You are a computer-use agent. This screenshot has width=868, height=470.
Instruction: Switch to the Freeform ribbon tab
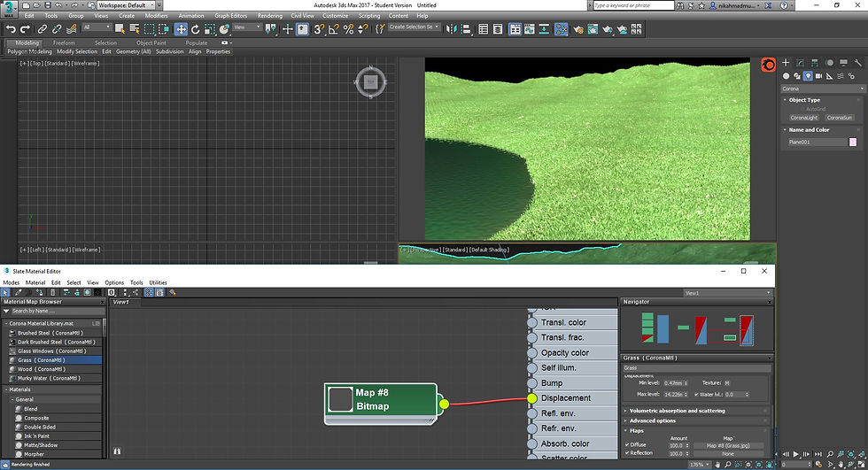tap(64, 42)
